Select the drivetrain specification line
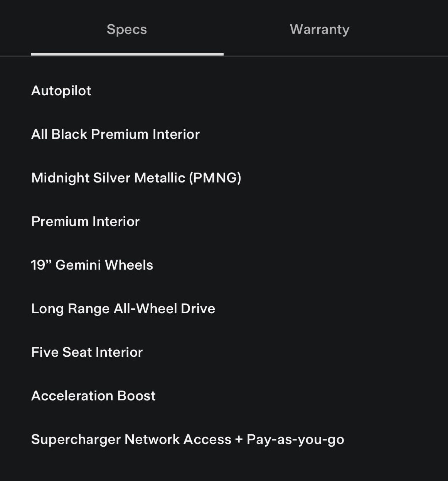The image size is (448, 481). [x=123, y=309]
